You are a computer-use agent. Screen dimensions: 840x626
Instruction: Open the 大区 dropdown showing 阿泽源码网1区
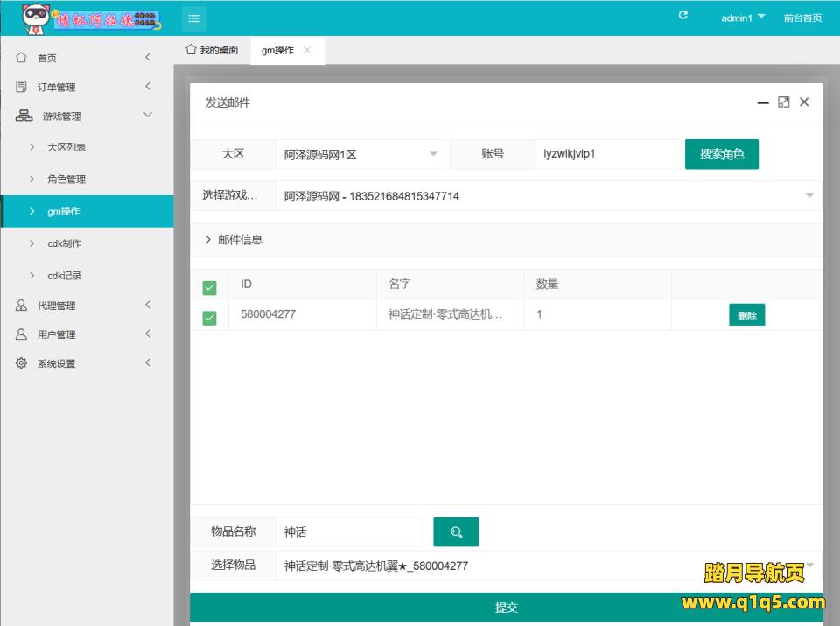[x=360, y=154]
